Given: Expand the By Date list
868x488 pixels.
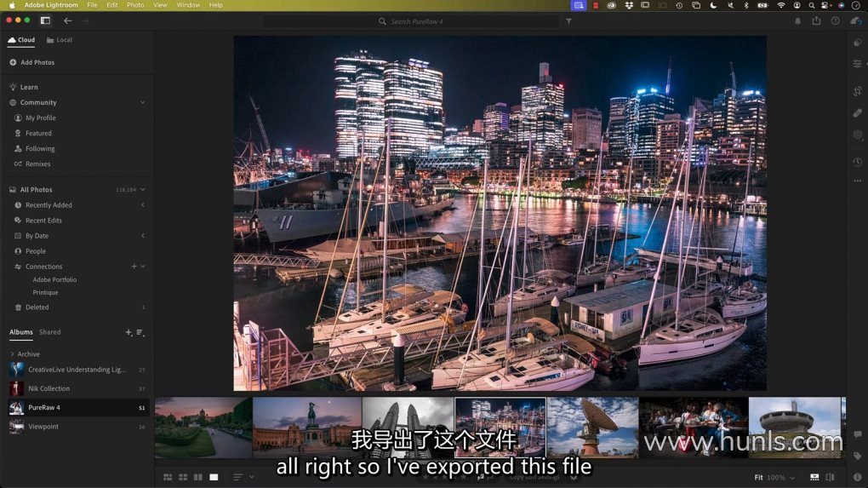Looking at the screenshot, I should [x=143, y=236].
